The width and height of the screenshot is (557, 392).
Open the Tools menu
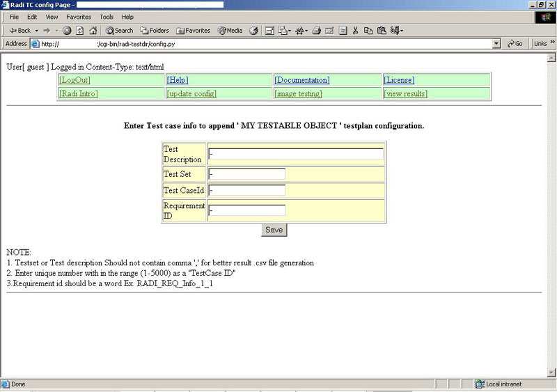[107, 17]
